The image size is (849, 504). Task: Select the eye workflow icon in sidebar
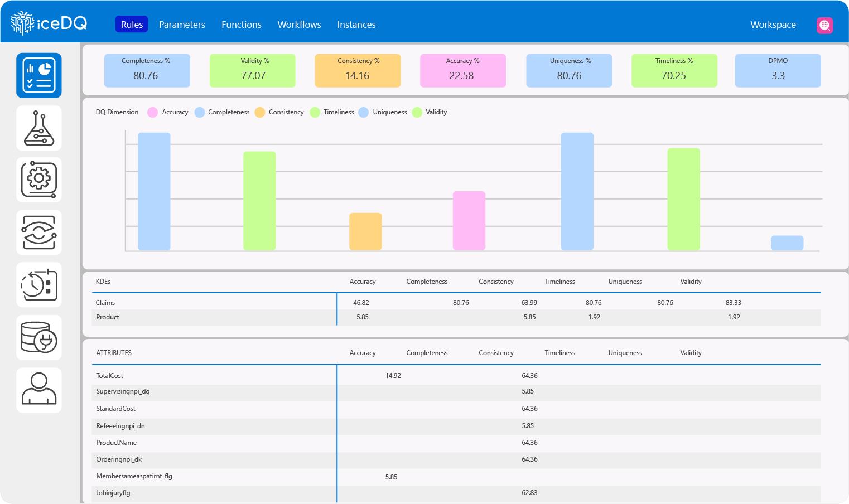39,232
